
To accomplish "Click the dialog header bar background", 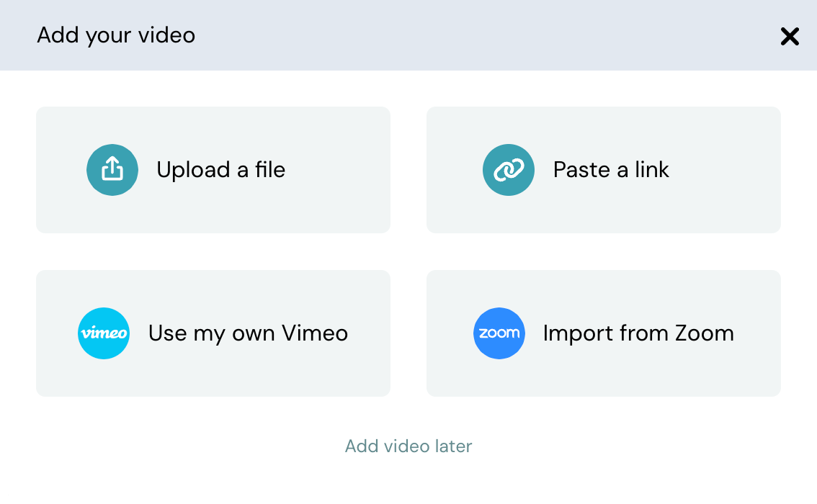I will [468, 35].
